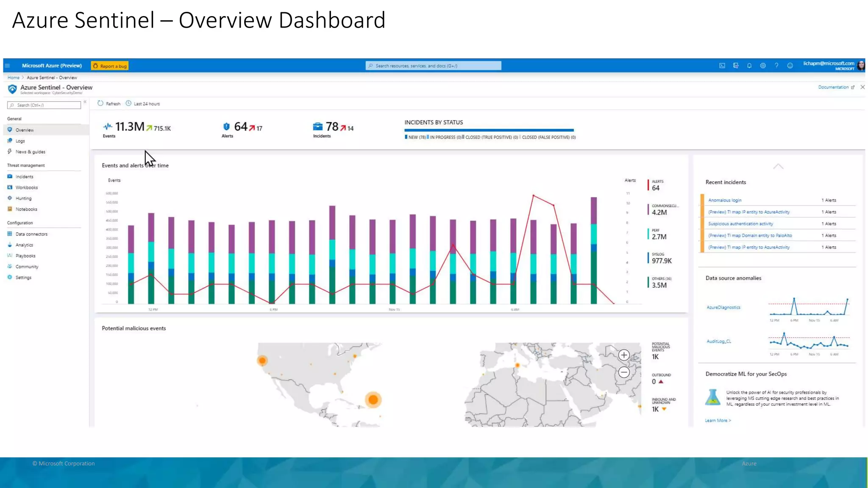Open the help question mark icon
The height and width of the screenshot is (488, 868).
pos(776,66)
